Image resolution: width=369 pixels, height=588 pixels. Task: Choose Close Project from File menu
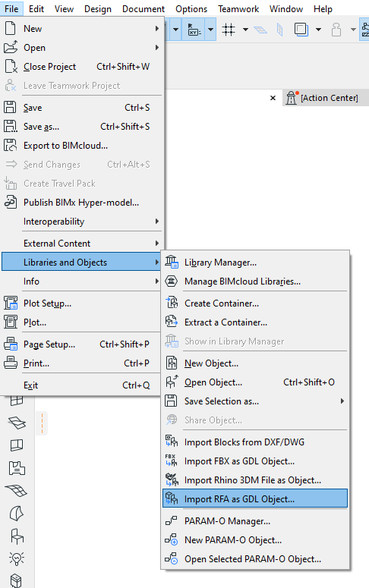coord(82,67)
